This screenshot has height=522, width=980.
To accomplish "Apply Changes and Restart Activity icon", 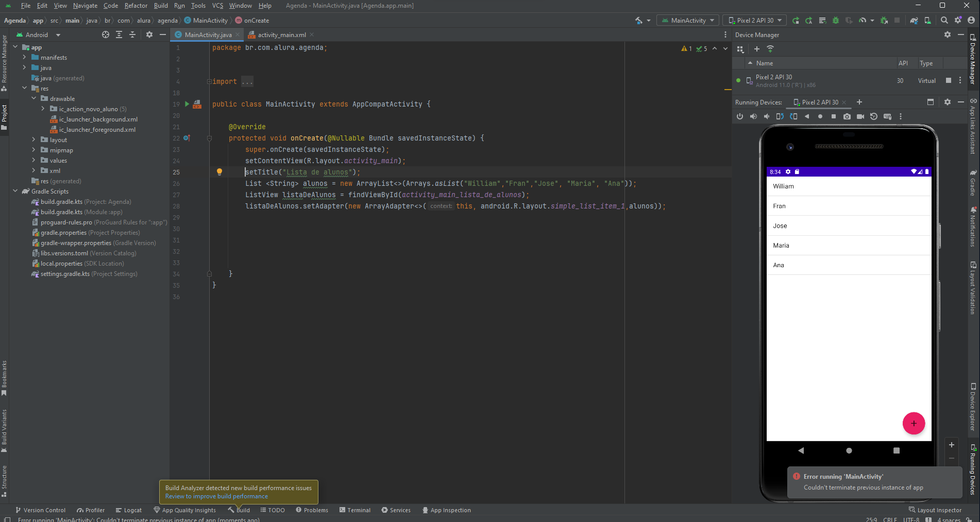I will click(809, 21).
